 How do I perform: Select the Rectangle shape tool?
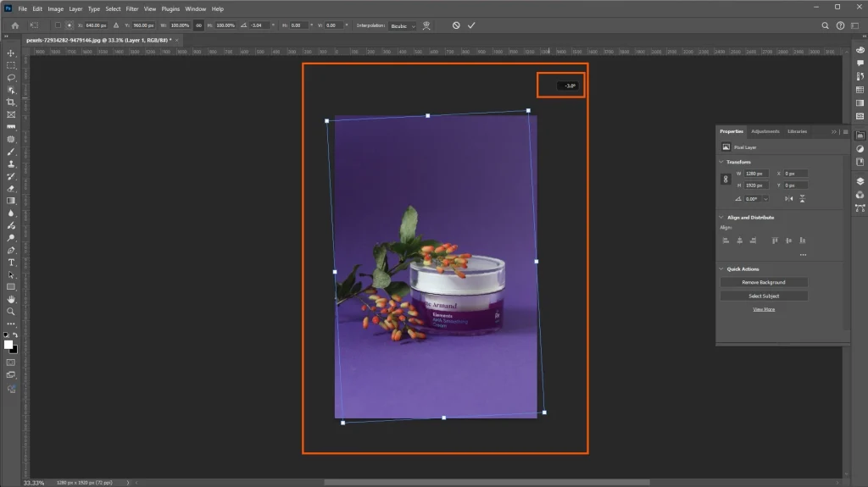click(10, 286)
